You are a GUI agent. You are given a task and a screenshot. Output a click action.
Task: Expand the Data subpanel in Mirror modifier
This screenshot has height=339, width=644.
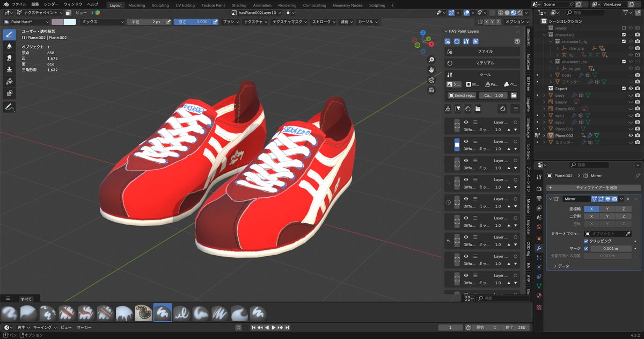(x=555, y=266)
